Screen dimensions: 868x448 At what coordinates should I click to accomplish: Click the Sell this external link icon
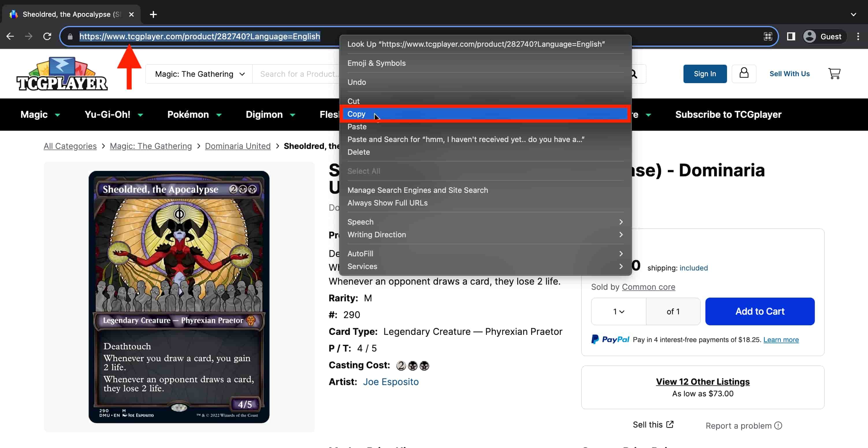tap(670, 424)
